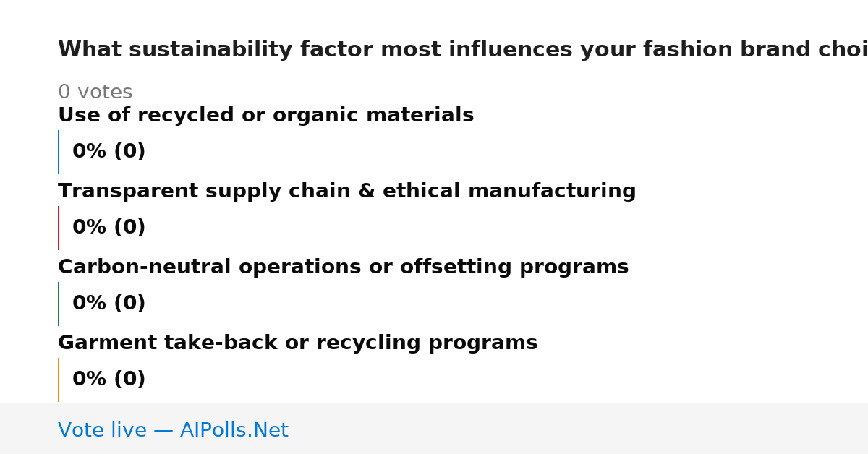The height and width of the screenshot is (454, 868).
Task: Open the 'Vote live — AIPolls.Net' link
Action: pos(173,431)
